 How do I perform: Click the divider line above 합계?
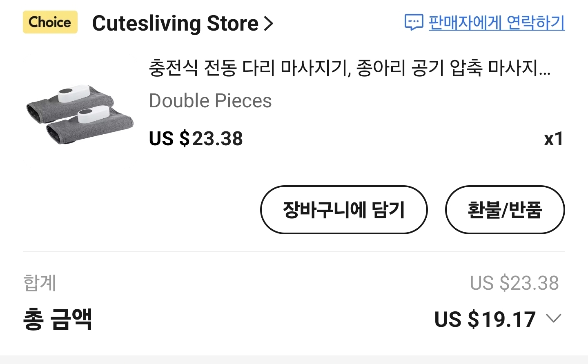click(x=294, y=252)
